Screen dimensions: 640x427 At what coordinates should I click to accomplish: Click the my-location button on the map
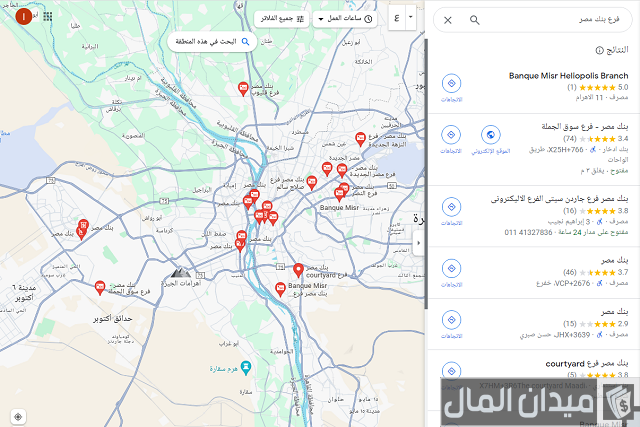point(18,417)
